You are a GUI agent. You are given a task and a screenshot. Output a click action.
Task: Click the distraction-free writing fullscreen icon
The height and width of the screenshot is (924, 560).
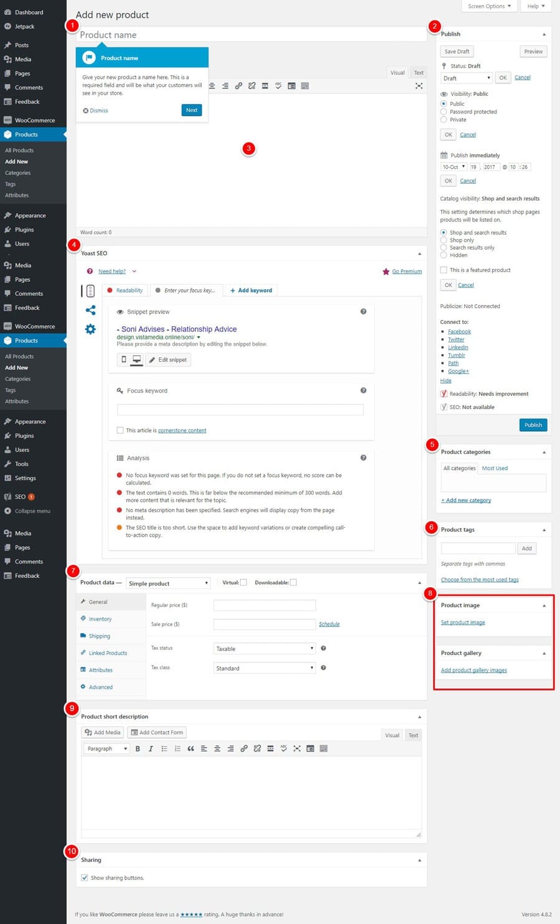[x=419, y=86]
